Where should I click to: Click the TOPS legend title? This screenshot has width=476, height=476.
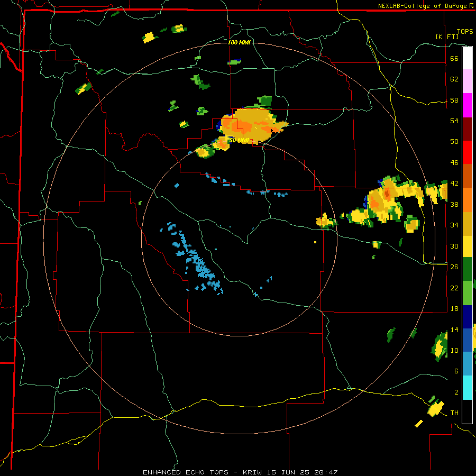coord(465,31)
